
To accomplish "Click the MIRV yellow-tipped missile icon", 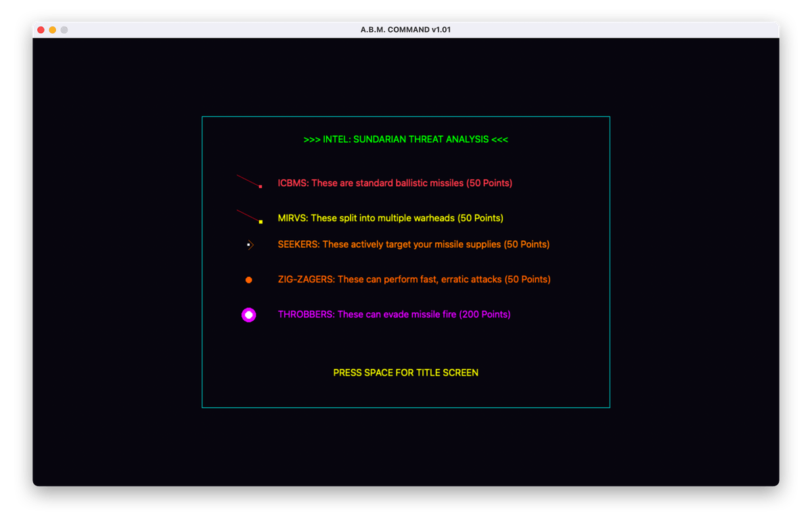I will pos(249,216).
